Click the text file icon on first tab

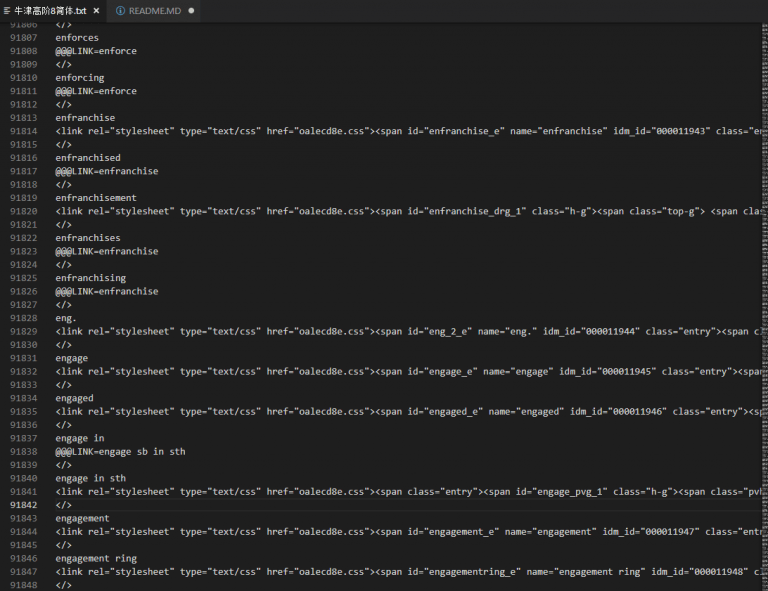7,10
